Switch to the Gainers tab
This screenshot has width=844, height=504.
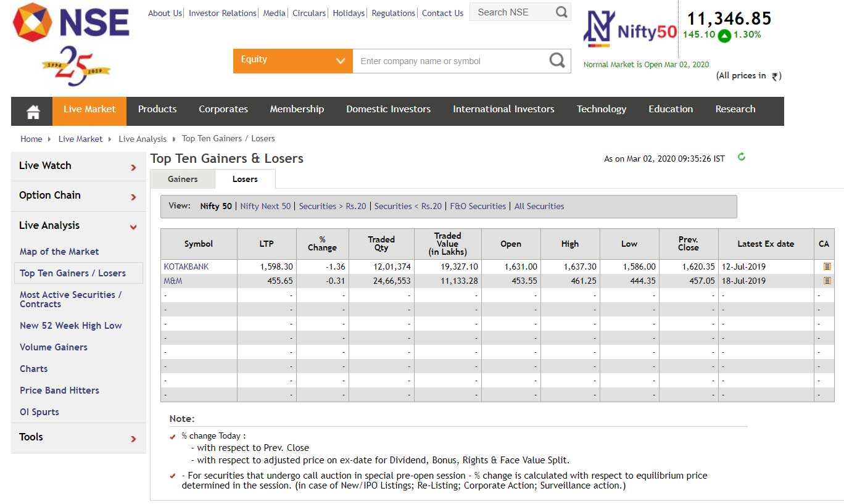click(183, 179)
